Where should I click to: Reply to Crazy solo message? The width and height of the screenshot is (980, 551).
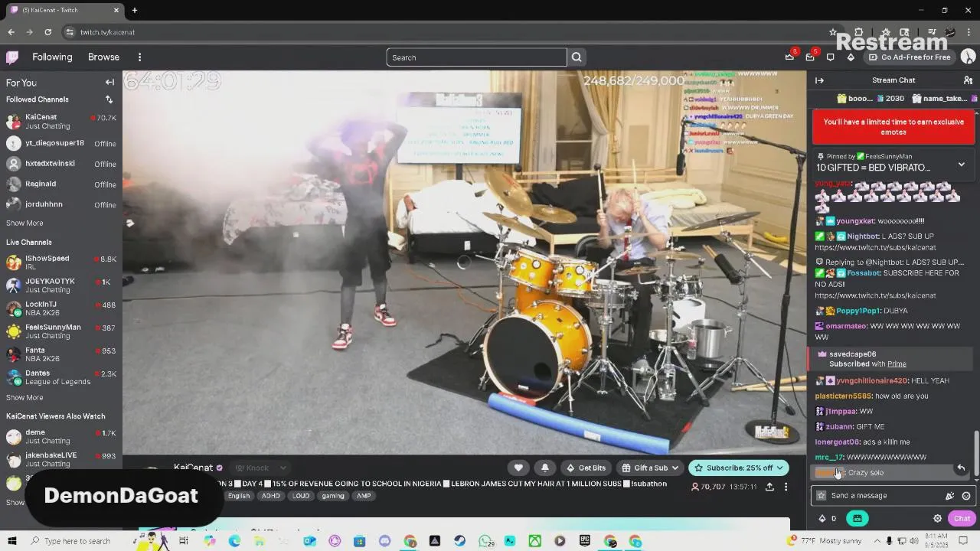pyautogui.click(x=961, y=468)
